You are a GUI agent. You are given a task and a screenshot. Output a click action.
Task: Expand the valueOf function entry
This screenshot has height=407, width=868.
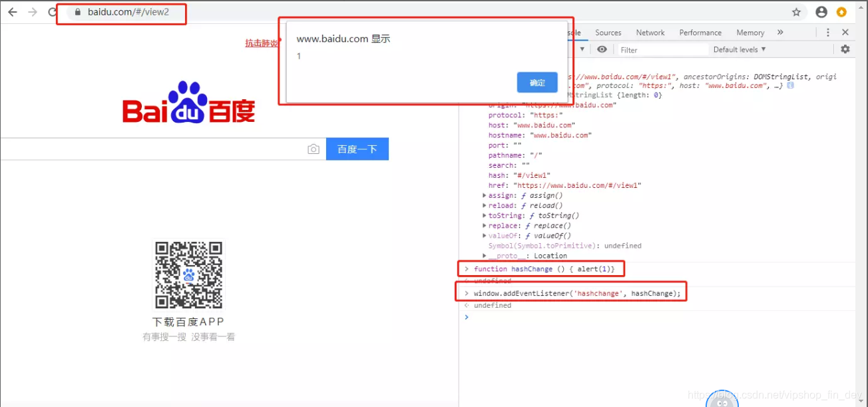(485, 235)
